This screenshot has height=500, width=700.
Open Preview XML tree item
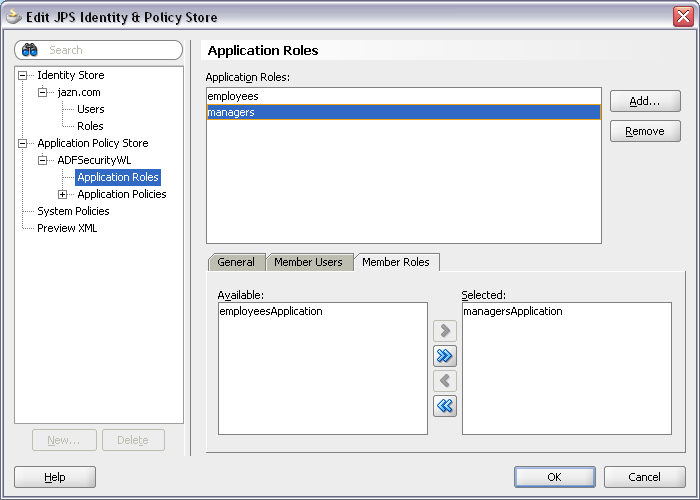67,228
